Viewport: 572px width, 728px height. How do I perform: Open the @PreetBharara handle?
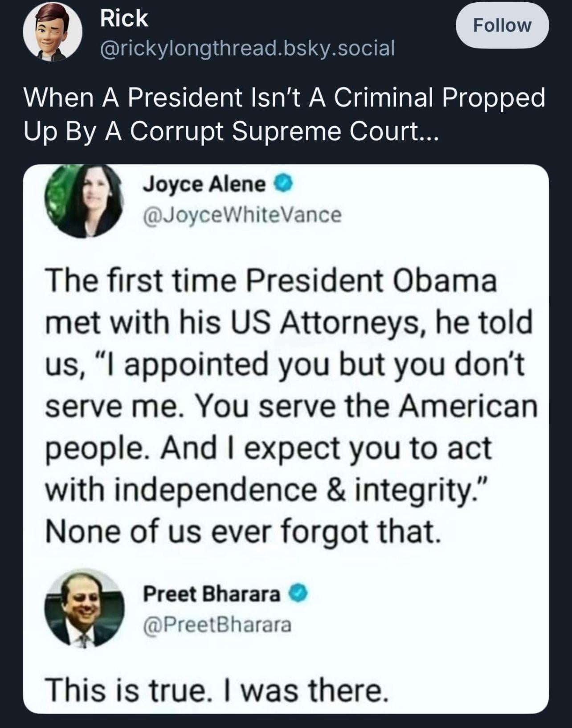(217, 625)
